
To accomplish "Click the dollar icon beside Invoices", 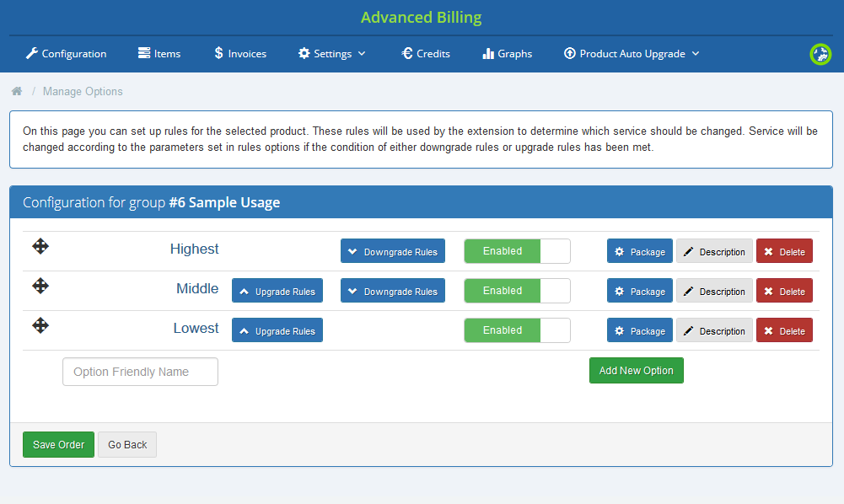I will [x=218, y=53].
